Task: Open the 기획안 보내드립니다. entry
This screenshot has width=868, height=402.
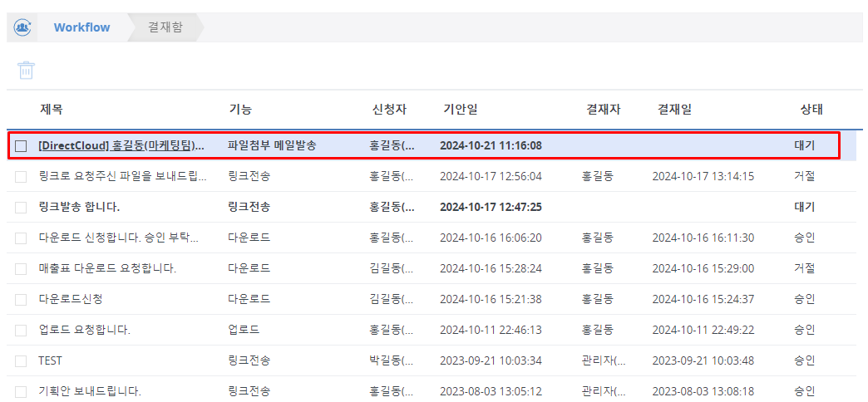Action: [x=90, y=391]
